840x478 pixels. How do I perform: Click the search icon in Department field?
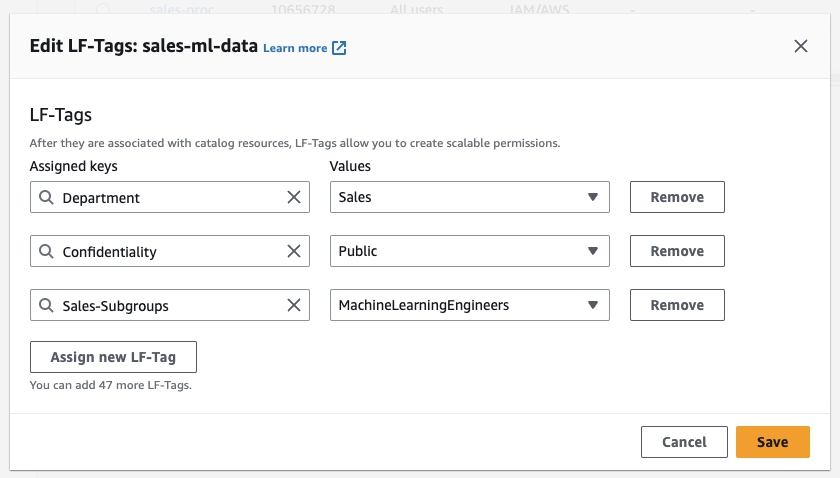tap(46, 198)
